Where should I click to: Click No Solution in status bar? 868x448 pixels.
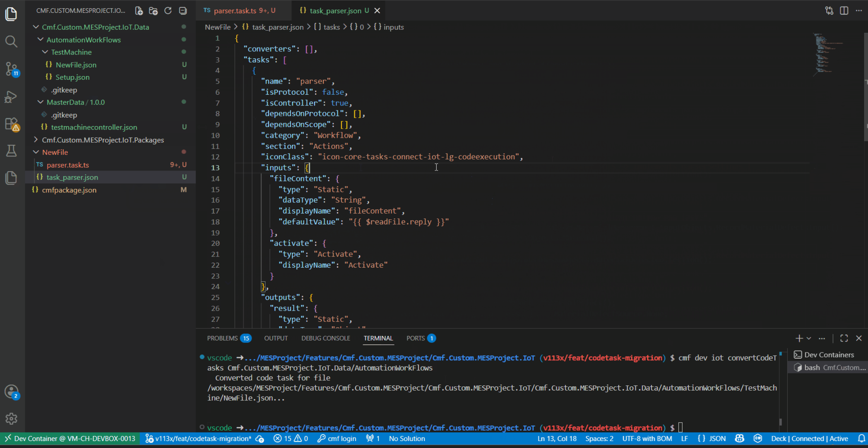[x=407, y=438]
